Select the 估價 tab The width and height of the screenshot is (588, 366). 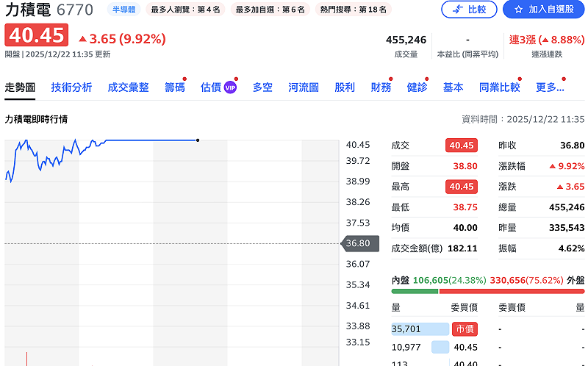click(210, 87)
